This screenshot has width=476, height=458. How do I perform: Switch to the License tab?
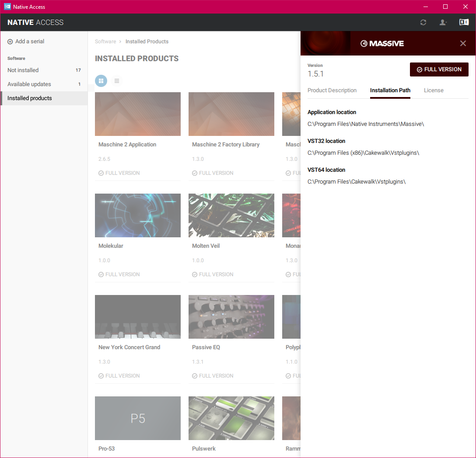(x=434, y=90)
